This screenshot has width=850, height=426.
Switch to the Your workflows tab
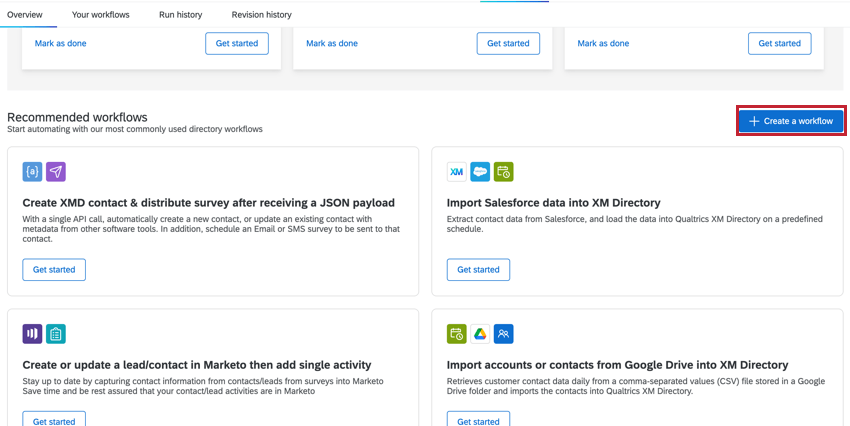click(100, 15)
